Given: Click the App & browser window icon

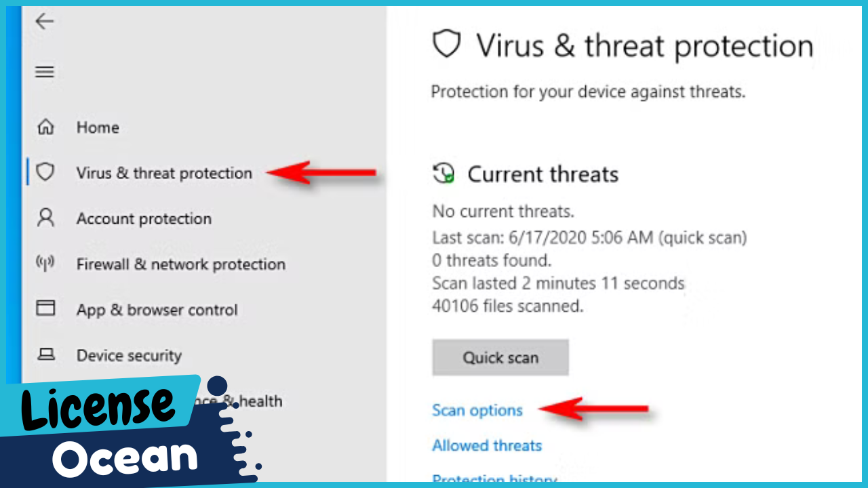Looking at the screenshot, I should coord(45,308).
